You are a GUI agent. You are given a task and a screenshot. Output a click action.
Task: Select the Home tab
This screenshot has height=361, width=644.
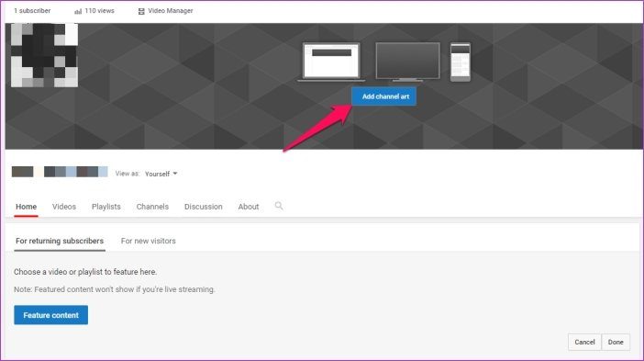point(27,207)
